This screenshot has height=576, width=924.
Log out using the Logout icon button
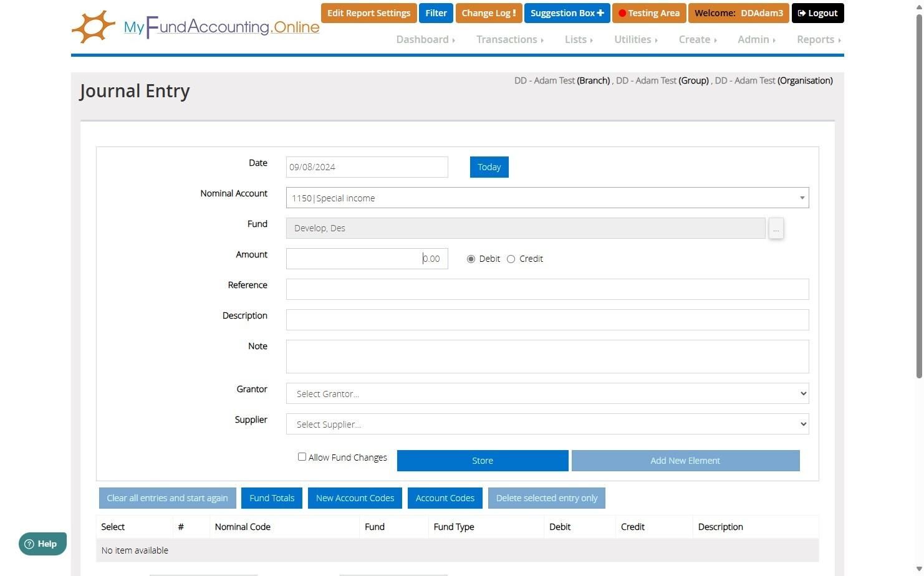click(x=817, y=13)
